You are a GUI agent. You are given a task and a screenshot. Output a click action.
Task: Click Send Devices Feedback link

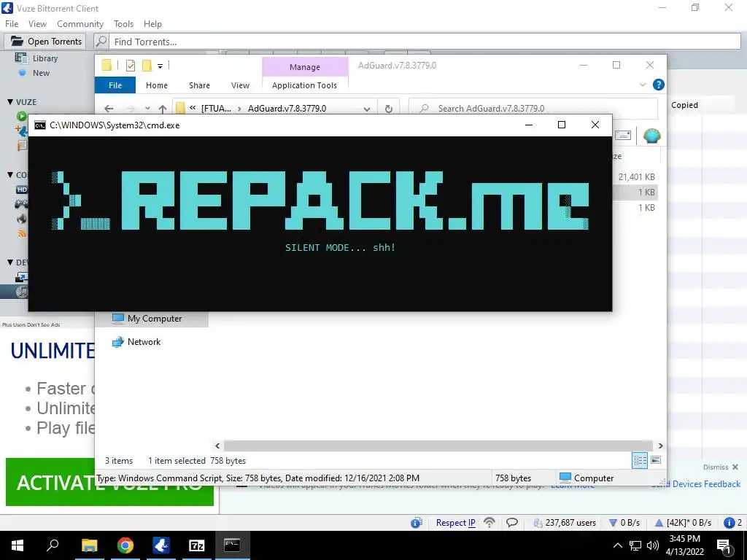(x=695, y=484)
